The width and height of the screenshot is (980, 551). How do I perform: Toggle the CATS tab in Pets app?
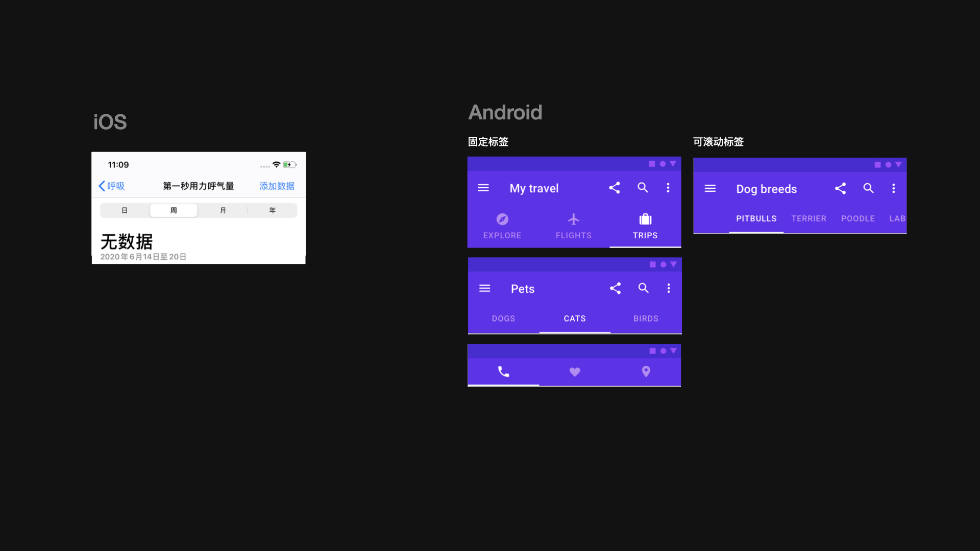tap(574, 318)
